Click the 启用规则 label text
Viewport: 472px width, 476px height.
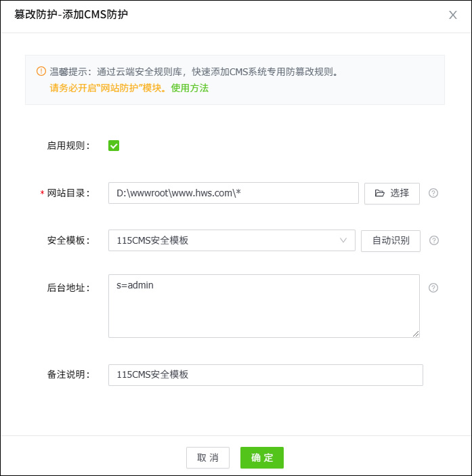point(68,146)
